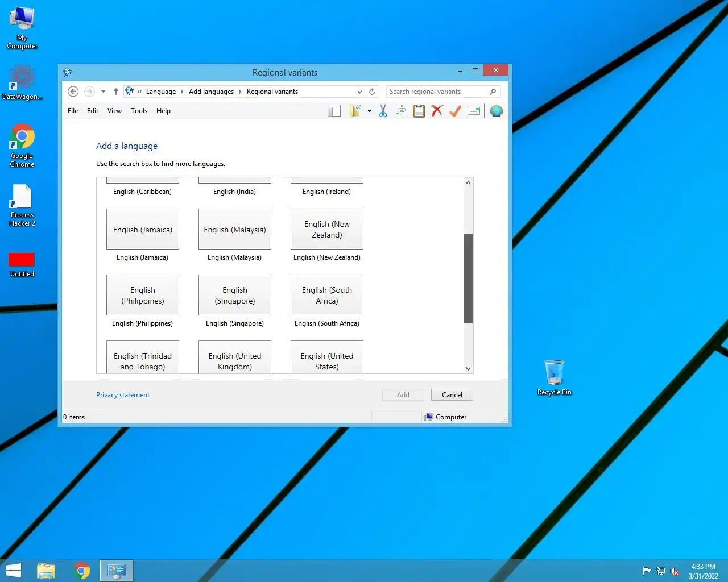728x582 pixels.
Task: Open the Windows Start button
Action: [x=13, y=571]
